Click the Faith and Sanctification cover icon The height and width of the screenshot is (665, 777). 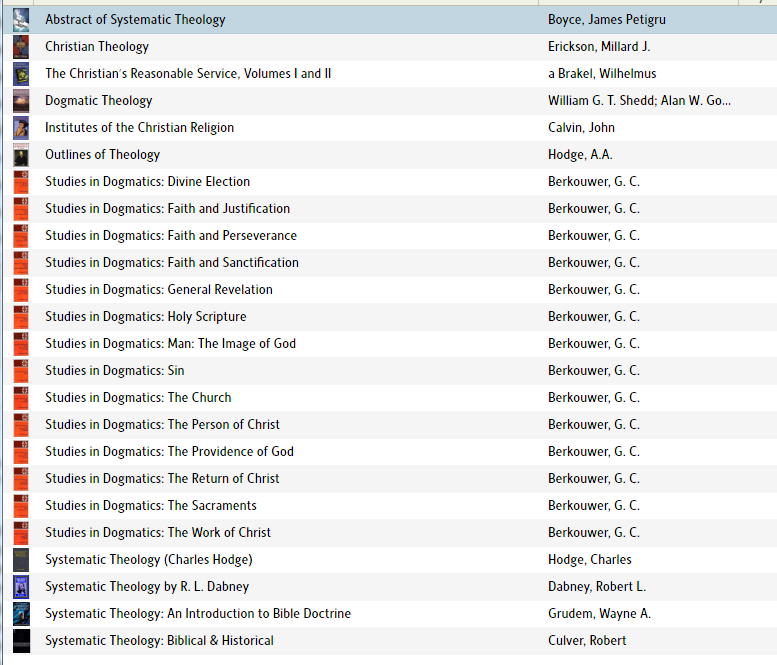click(21, 263)
